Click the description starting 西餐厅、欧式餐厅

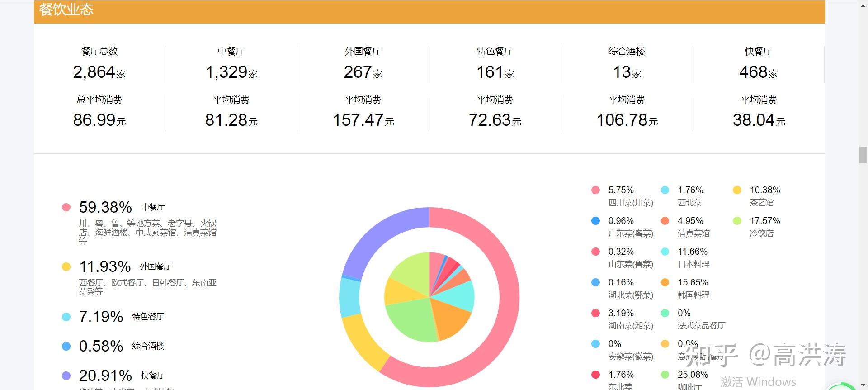[x=147, y=287]
